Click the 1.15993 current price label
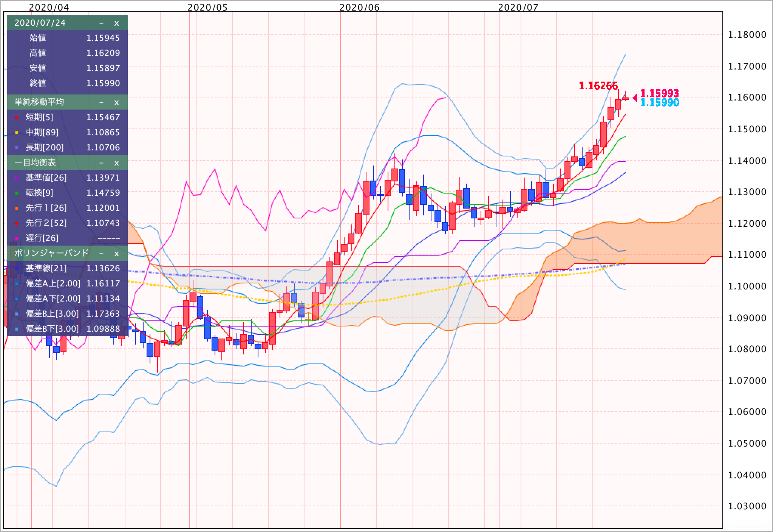The height and width of the screenshot is (532, 773). click(x=660, y=93)
